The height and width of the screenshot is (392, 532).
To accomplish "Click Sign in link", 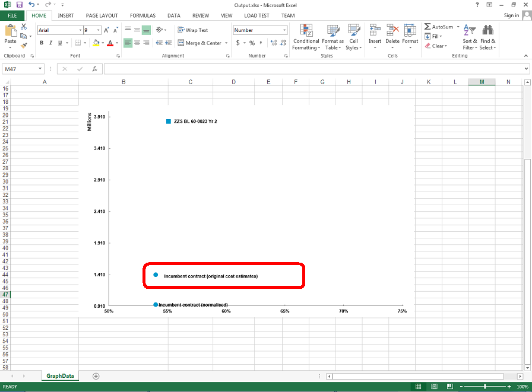I will (511, 15).
